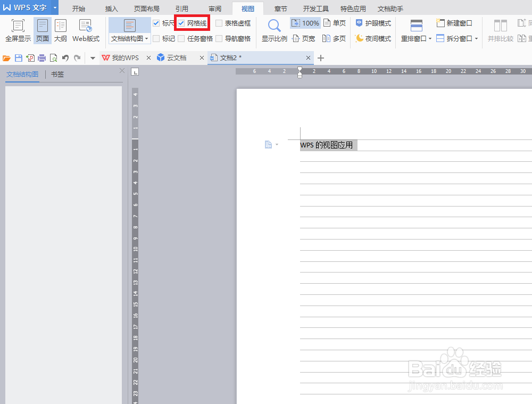Close the 云文档 tab
The image size is (532, 404).
202,58
